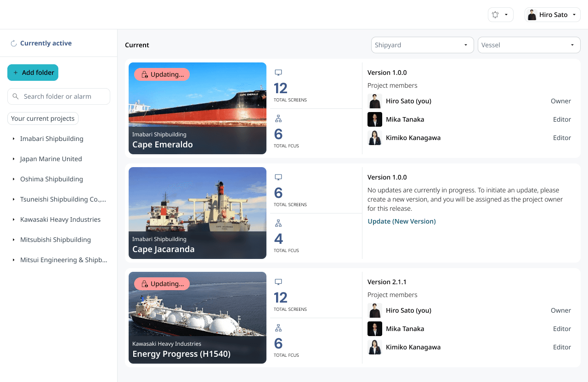Open the Hiro Sato user menu arrow

click(x=574, y=15)
